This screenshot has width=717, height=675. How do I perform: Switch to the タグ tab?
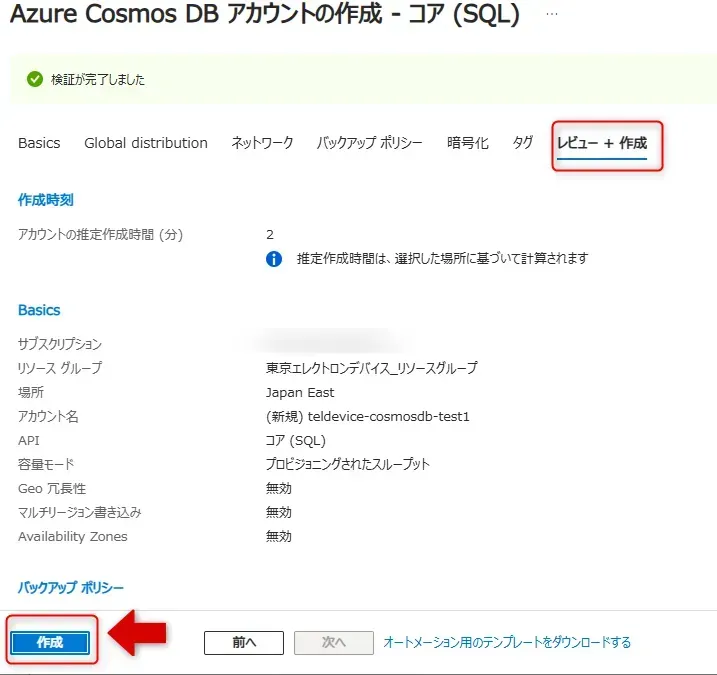coord(523,143)
